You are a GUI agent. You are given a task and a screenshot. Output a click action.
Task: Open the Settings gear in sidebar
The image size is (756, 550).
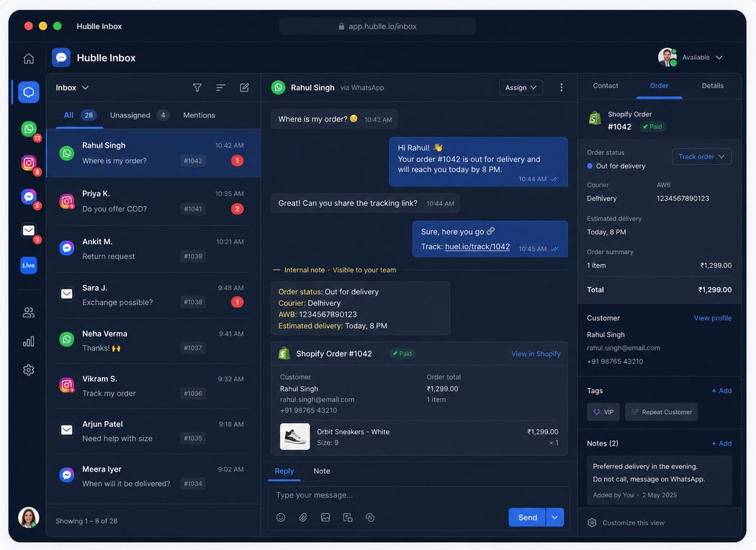pyautogui.click(x=29, y=370)
